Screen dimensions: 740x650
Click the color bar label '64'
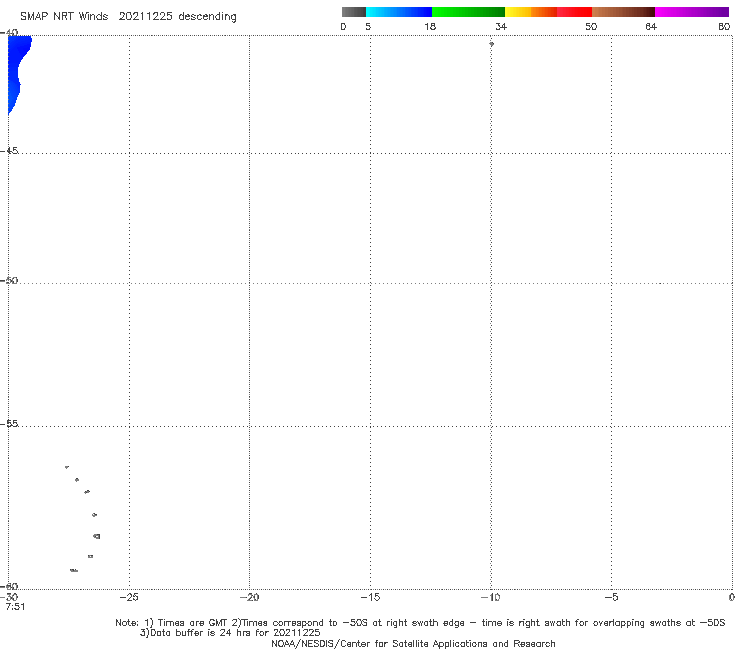651,27
